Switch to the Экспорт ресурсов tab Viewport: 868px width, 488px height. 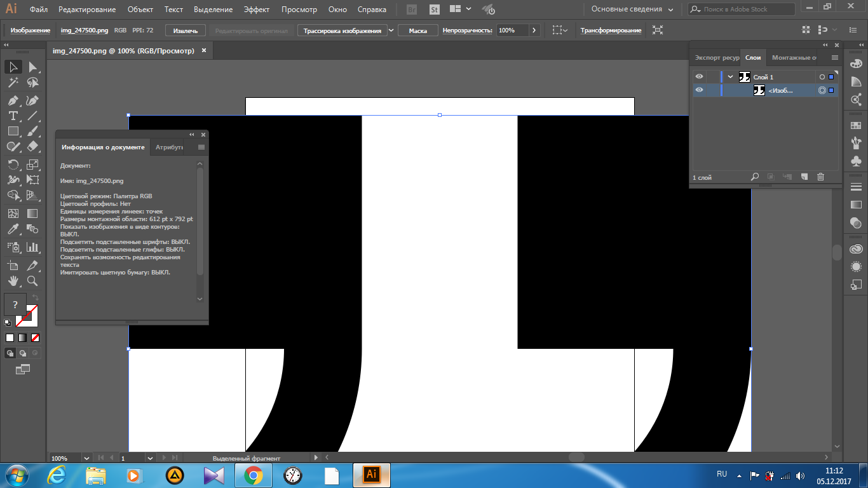[716, 58]
